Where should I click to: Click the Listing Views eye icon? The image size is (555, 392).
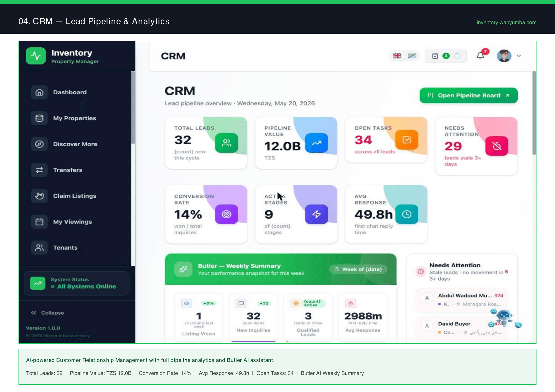tap(187, 303)
